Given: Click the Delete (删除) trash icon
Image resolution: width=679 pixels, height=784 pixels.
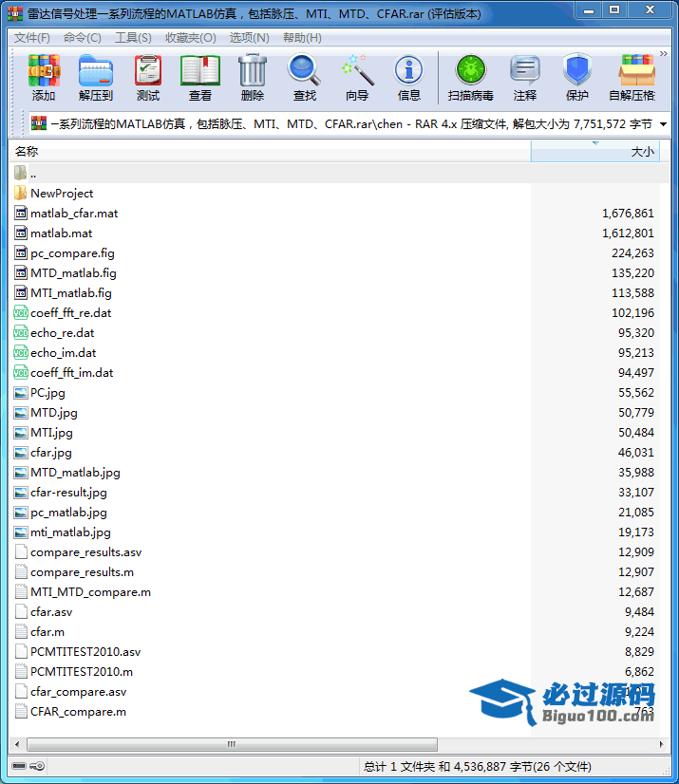Looking at the screenshot, I should [x=253, y=71].
